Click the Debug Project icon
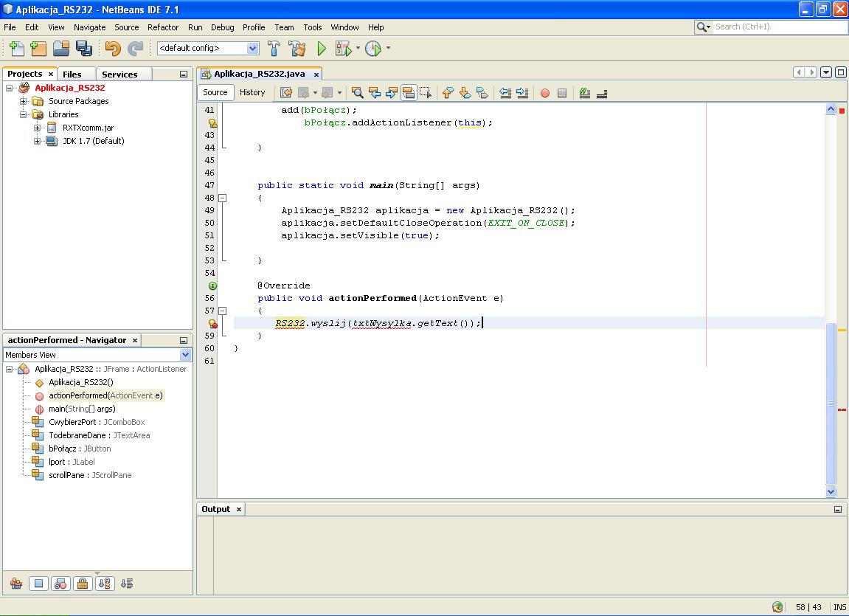The width and height of the screenshot is (849, 616). tap(344, 49)
